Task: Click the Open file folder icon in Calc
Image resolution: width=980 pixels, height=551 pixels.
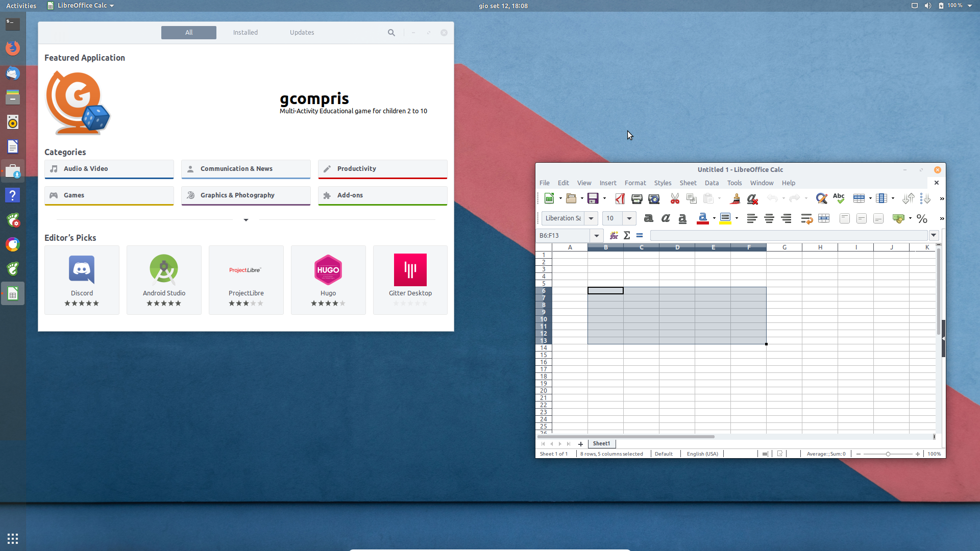Action: [x=571, y=198]
